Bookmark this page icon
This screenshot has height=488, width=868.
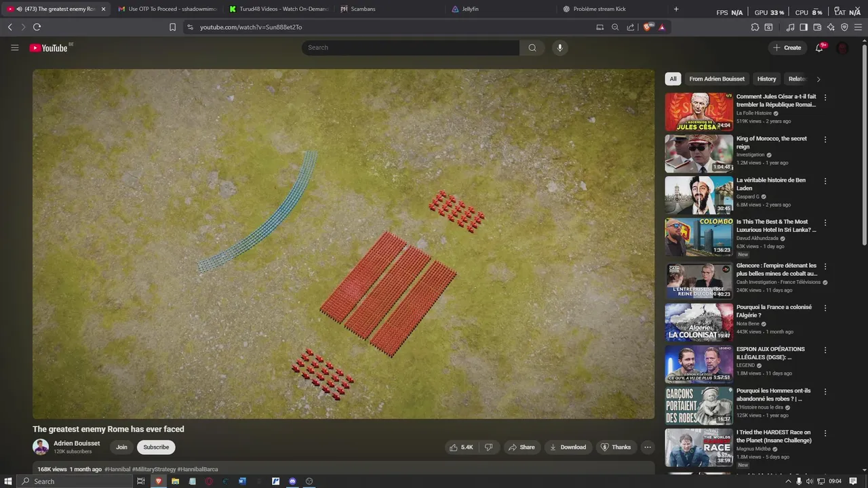(x=172, y=27)
